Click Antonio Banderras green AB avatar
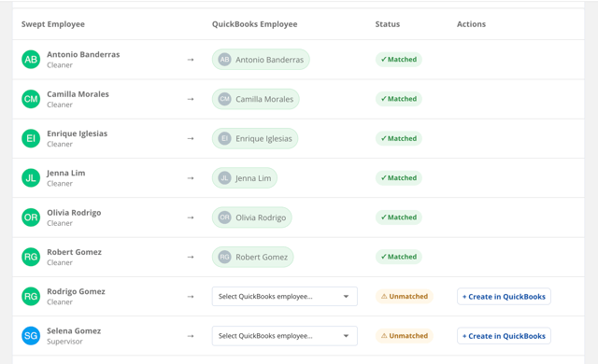598x364 pixels. (31, 60)
